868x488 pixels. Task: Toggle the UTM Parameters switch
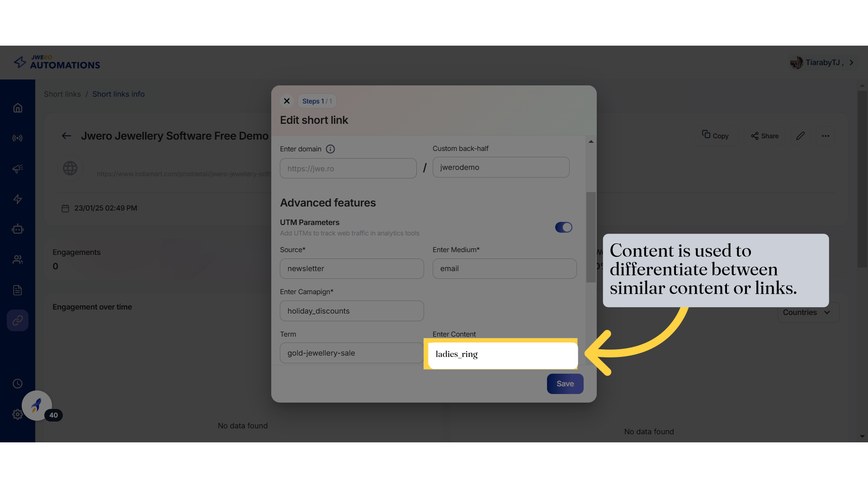[x=563, y=227]
